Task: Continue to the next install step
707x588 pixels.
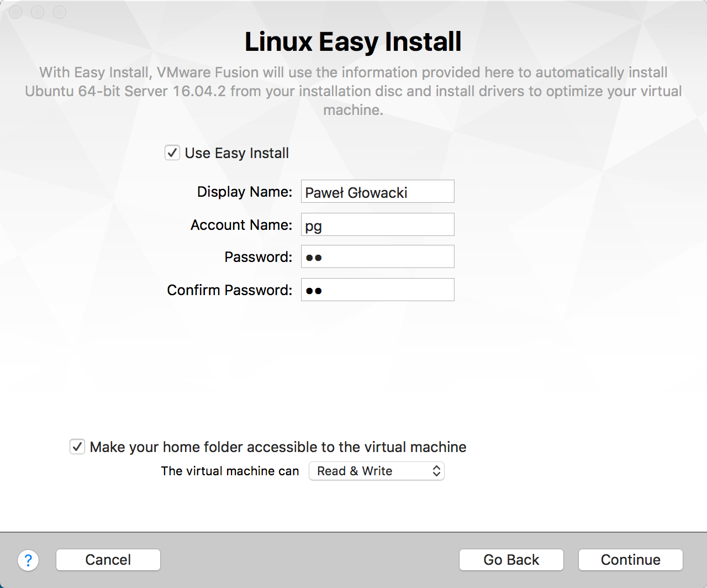Action: coord(630,560)
